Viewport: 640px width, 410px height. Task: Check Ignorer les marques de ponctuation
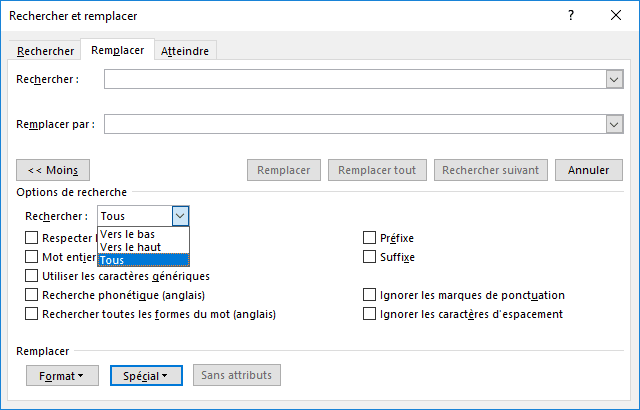(x=369, y=295)
